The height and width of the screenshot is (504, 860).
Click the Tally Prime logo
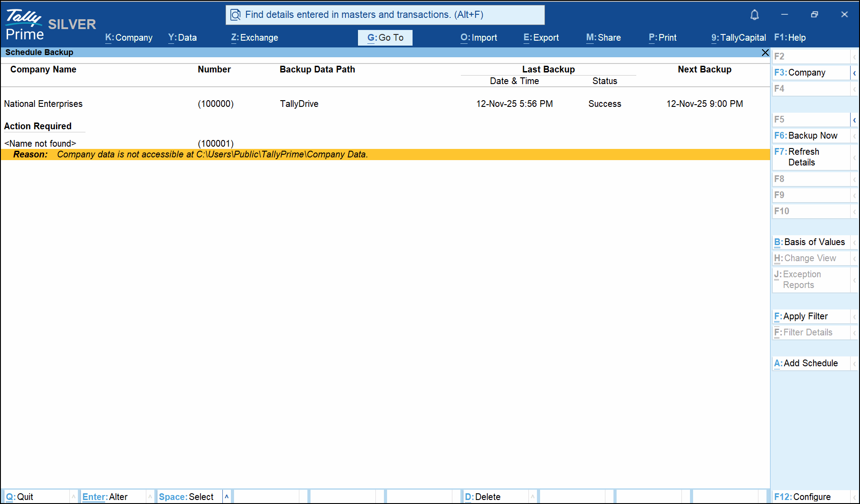[x=25, y=25]
